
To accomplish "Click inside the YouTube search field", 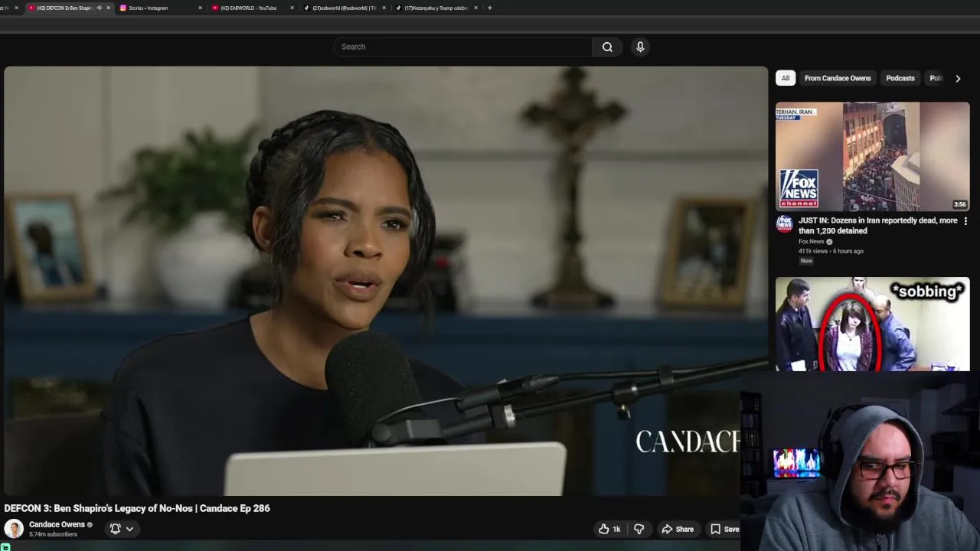I will pyautogui.click(x=462, y=47).
